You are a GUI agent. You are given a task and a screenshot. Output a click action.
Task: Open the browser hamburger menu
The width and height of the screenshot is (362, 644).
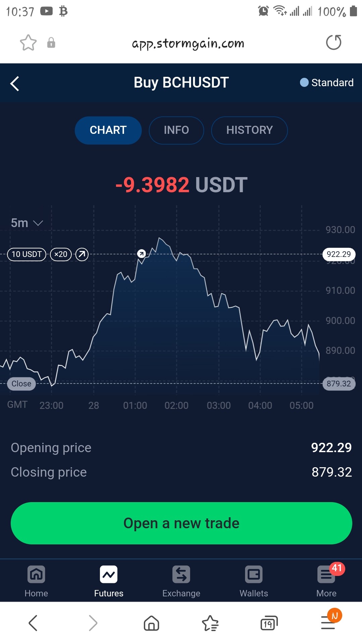(x=328, y=623)
